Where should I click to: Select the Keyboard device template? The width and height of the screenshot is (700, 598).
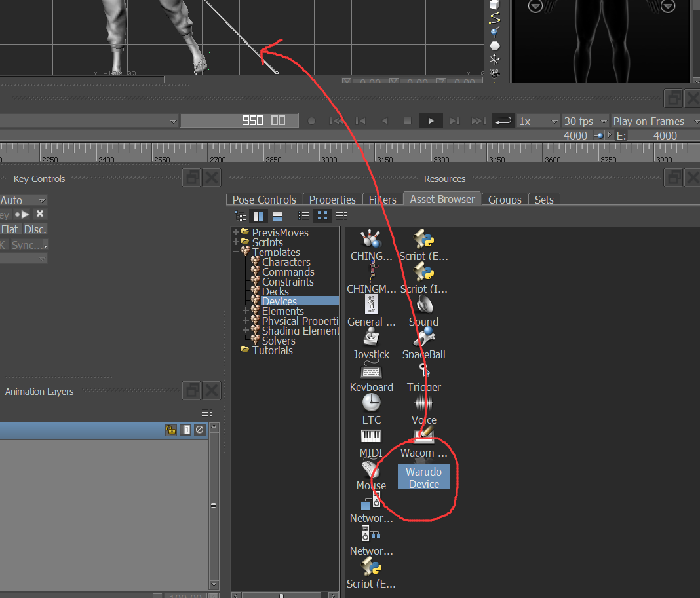pos(371,371)
